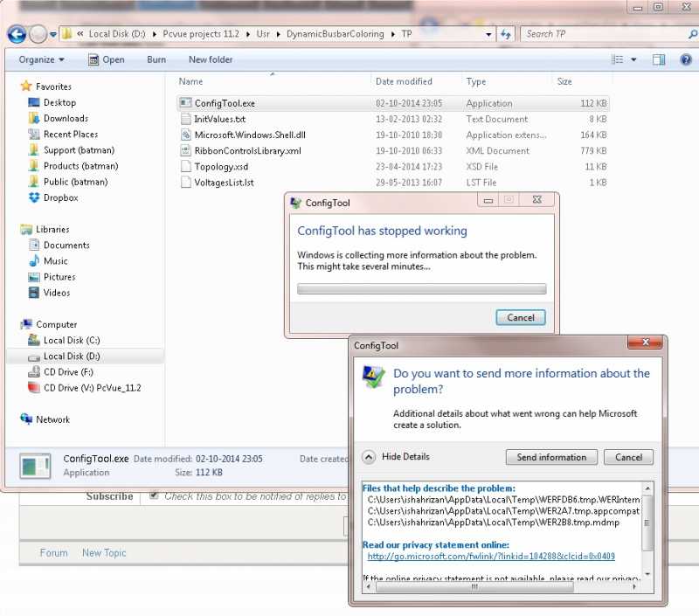Open the Microsoft privacy statement link
This screenshot has height=616, width=699.
click(x=491, y=556)
